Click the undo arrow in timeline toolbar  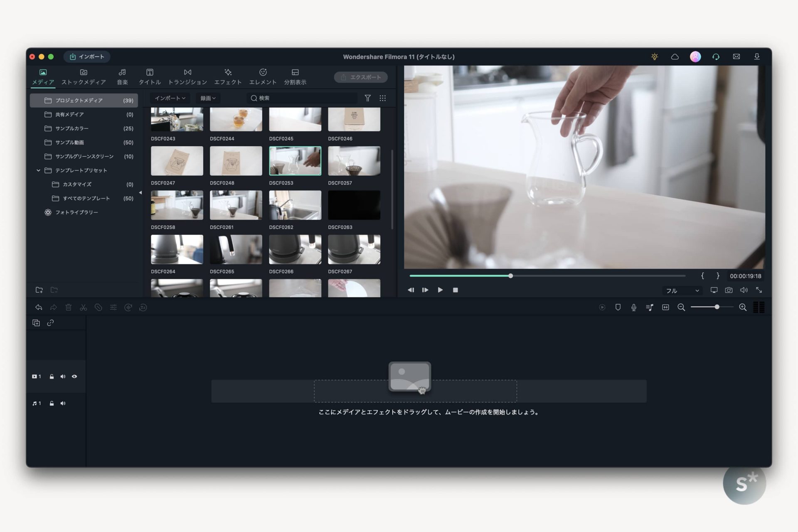click(x=39, y=307)
